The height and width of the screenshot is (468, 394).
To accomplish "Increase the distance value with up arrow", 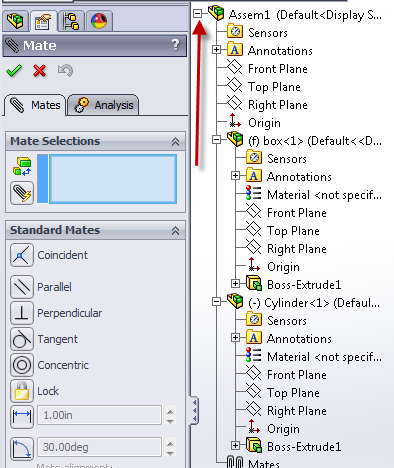I will coord(170,412).
